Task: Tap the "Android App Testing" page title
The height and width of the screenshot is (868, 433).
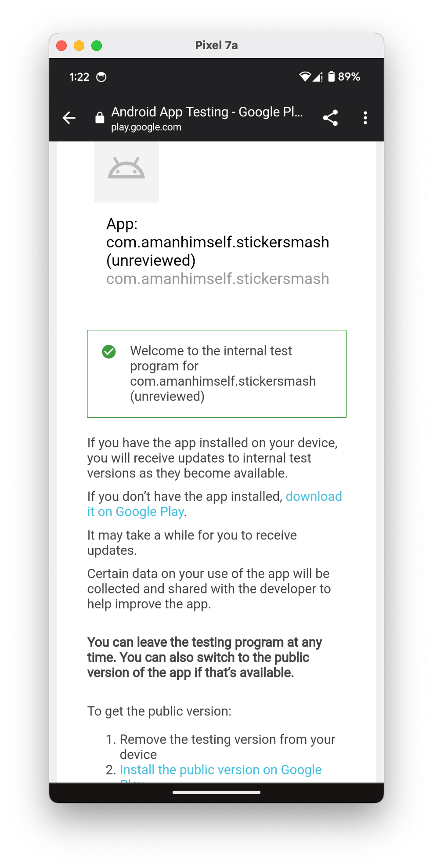Action: [206, 112]
